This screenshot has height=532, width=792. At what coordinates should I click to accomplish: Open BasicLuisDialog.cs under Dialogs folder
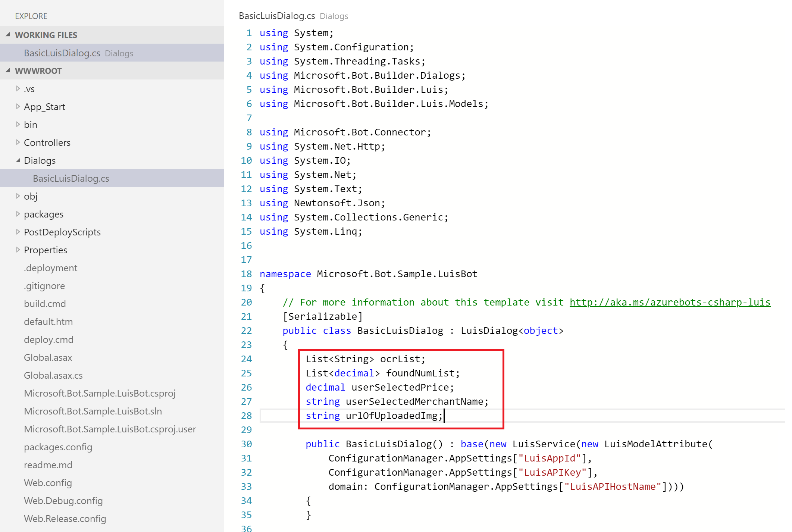[112, 178]
